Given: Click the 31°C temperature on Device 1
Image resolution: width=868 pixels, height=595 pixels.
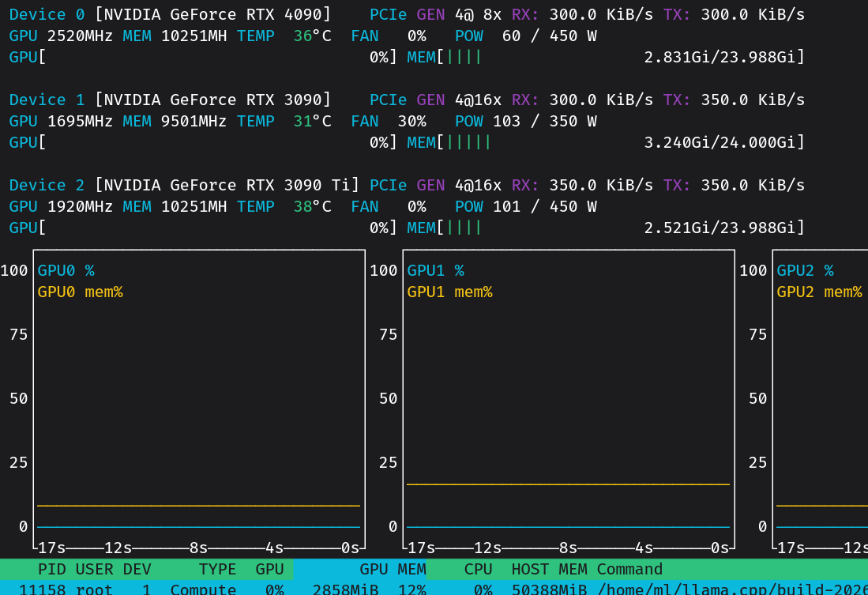Looking at the screenshot, I should pyautogui.click(x=312, y=121).
